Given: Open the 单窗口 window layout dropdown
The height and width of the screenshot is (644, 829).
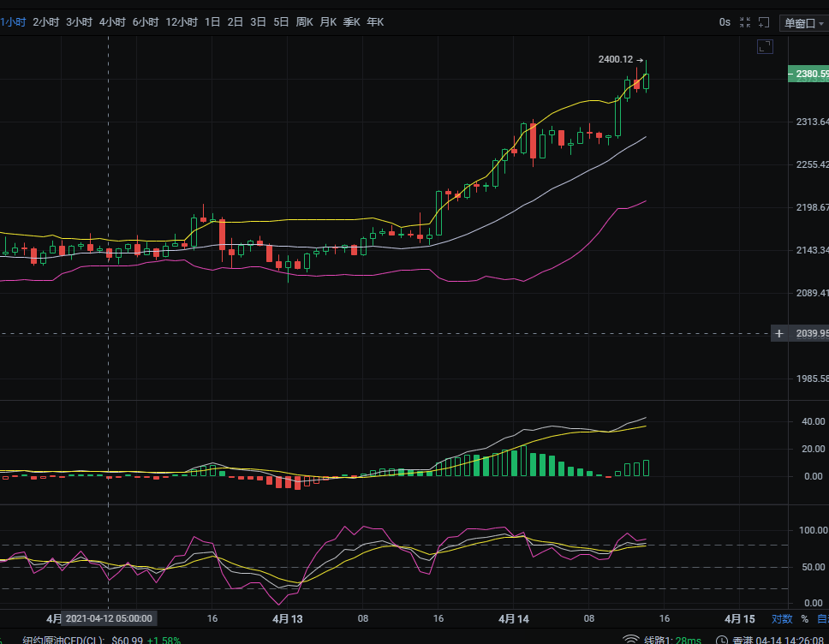Looking at the screenshot, I should click(x=805, y=22).
